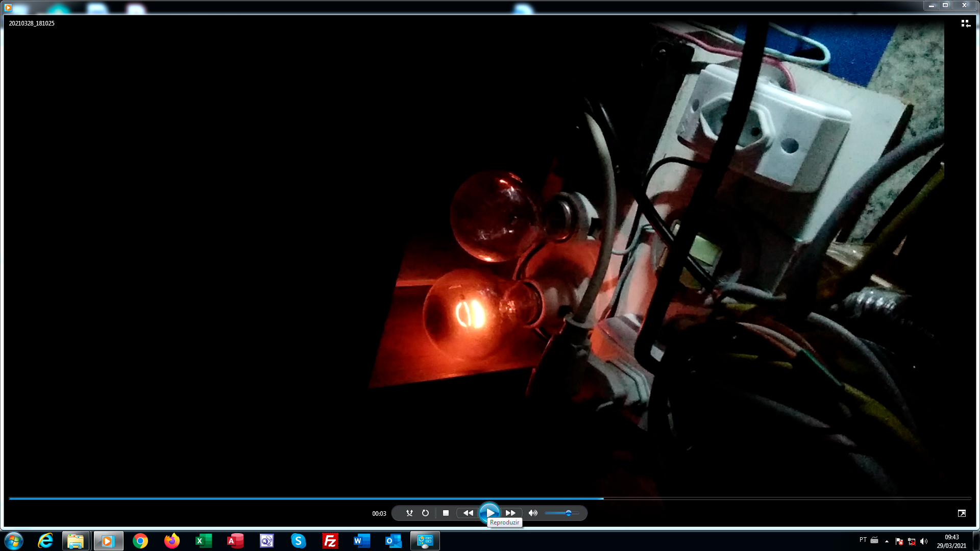Stop video playback
Image resolution: width=980 pixels, height=551 pixels.
pyautogui.click(x=446, y=513)
